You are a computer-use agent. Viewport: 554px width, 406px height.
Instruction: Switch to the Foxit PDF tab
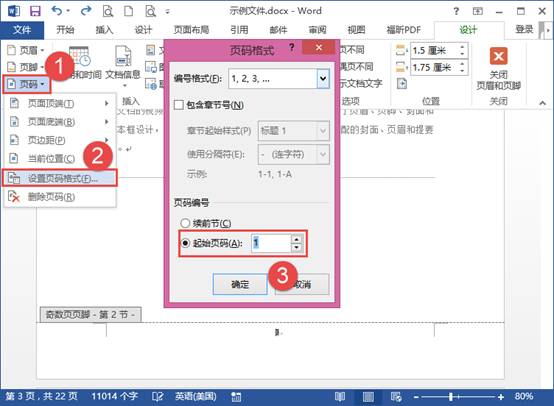pyautogui.click(x=404, y=30)
